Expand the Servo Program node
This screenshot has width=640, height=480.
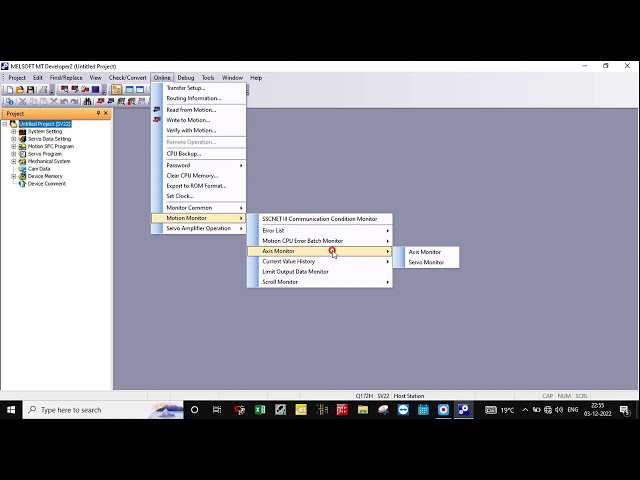click(13, 154)
